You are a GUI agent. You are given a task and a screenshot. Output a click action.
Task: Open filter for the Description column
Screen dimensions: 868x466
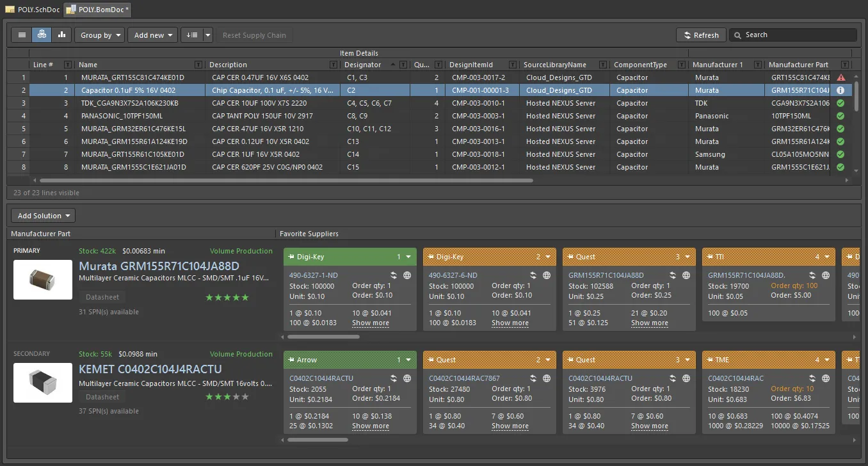click(333, 65)
